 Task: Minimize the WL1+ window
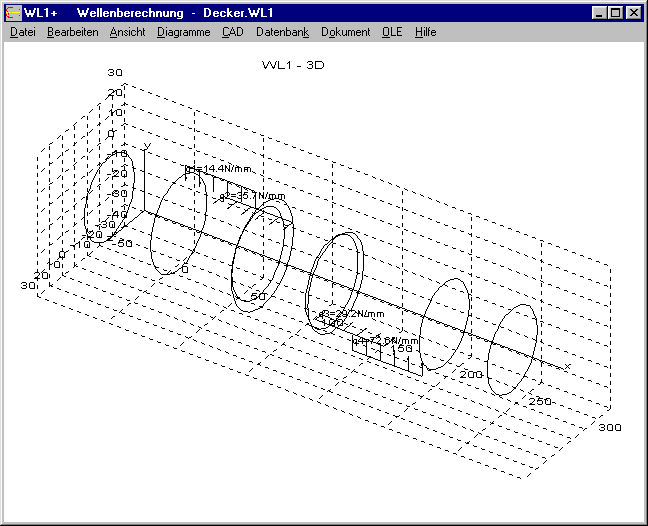point(599,13)
